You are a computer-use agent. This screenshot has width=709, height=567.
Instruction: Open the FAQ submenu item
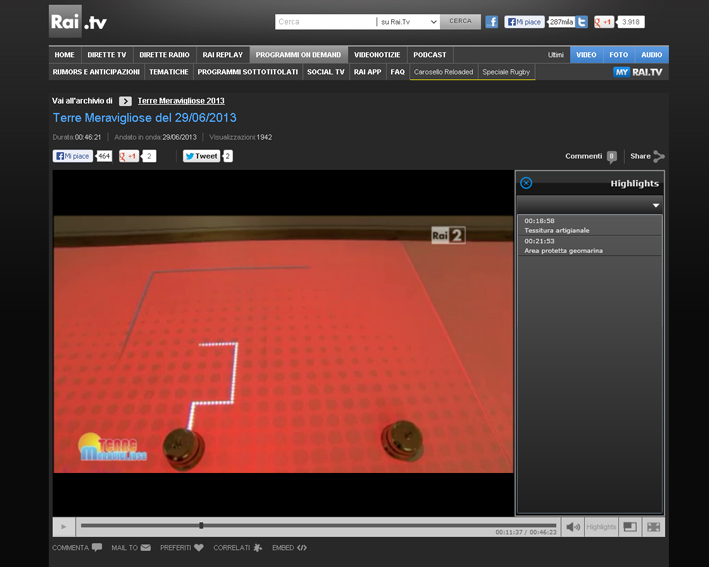tap(397, 72)
